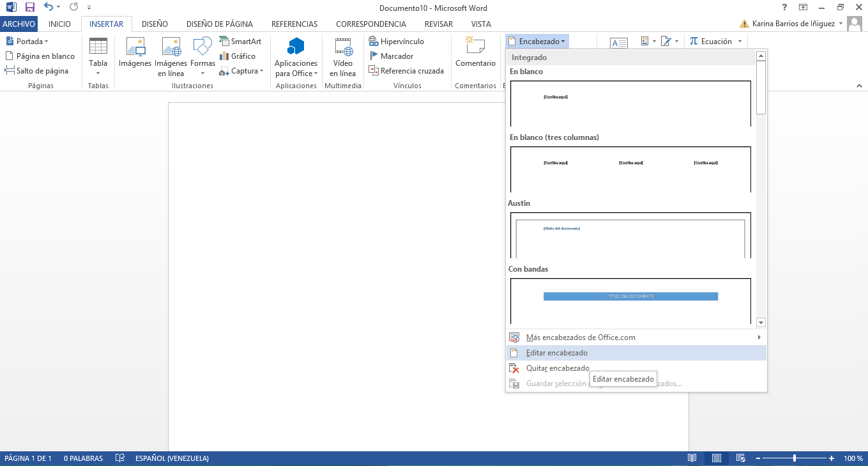This screenshot has width=868, height=466.
Task: Open the Help question mark
Action: coord(784,8)
